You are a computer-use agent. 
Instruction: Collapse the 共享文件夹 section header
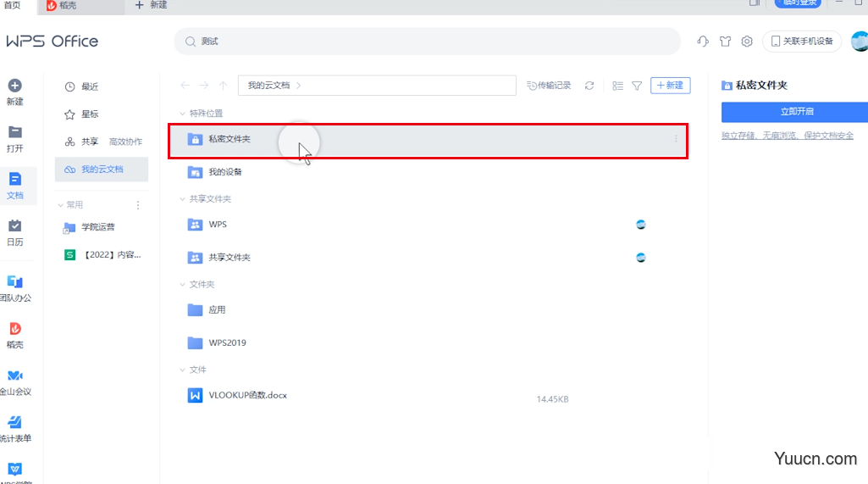[182, 199]
